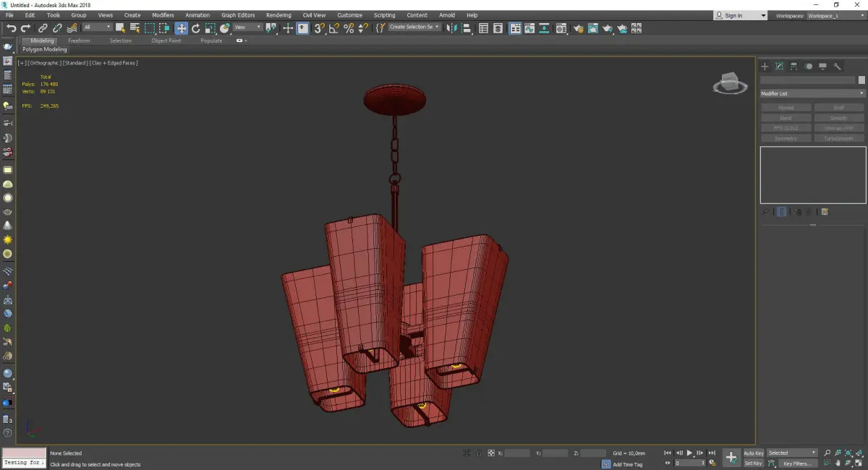The width and height of the screenshot is (868, 470).
Task: Open the viewport shading label menu 'Clay + Edged Faces'
Action: pos(114,63)
